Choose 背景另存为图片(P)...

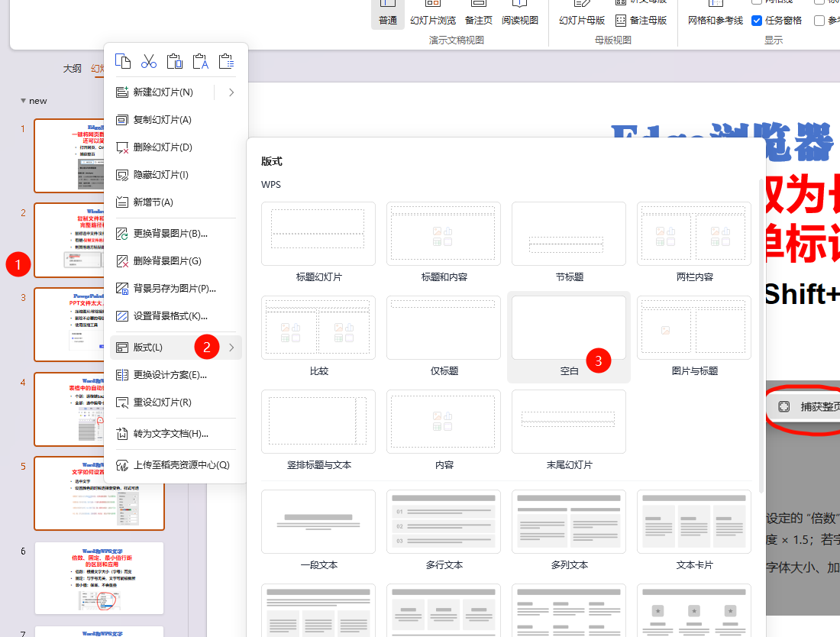click(176, 288)
